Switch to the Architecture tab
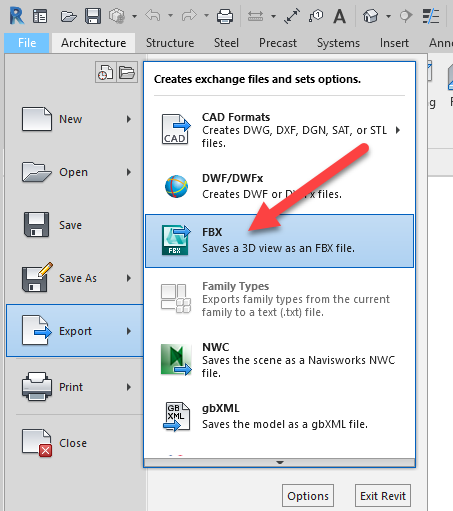Screen dimensions: 453x511 pos(94,43)
